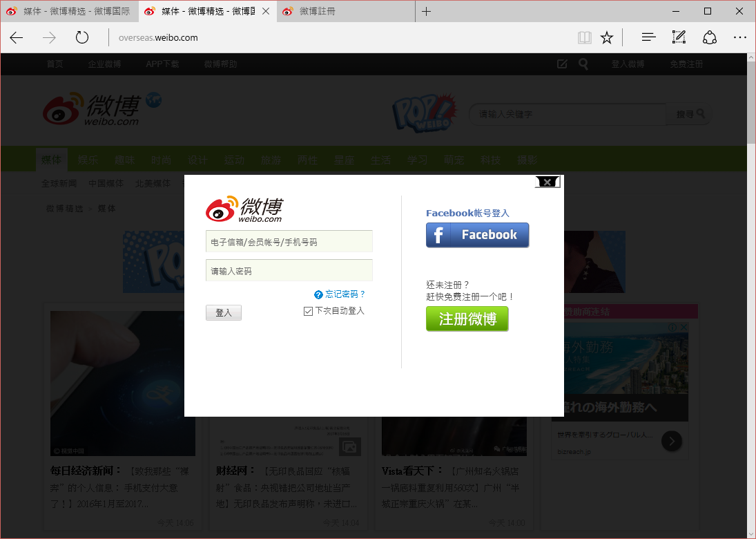Click the ad arrow circle button

[x=672, y=441]
